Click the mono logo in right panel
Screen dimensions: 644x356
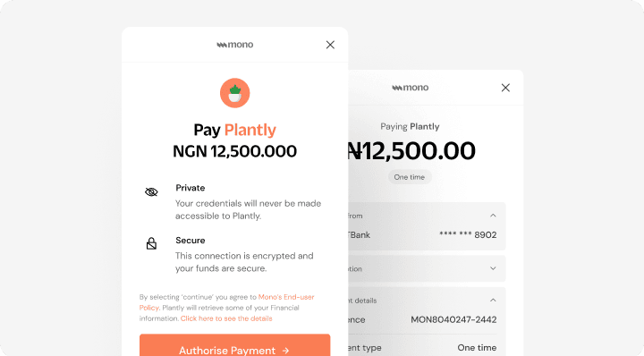pos(411,88)
